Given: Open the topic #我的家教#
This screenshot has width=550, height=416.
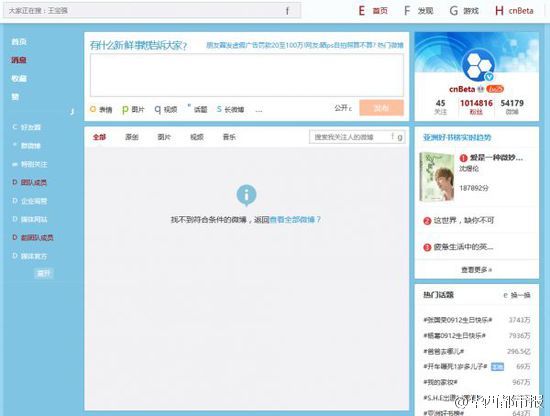Looking at the screenshot, I should pos(441,382).
